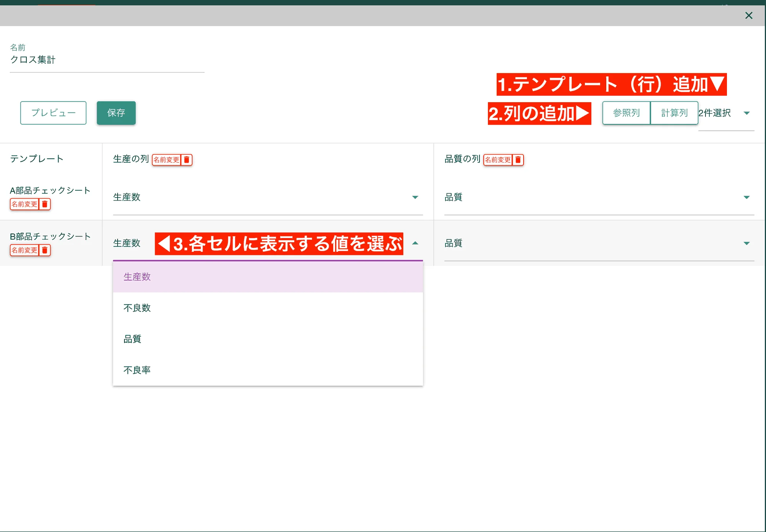The width and height of the screenshot is (766, 532).
Task: Delete the 生産の列 column with trash icon
Action: (x=187, y=160)
